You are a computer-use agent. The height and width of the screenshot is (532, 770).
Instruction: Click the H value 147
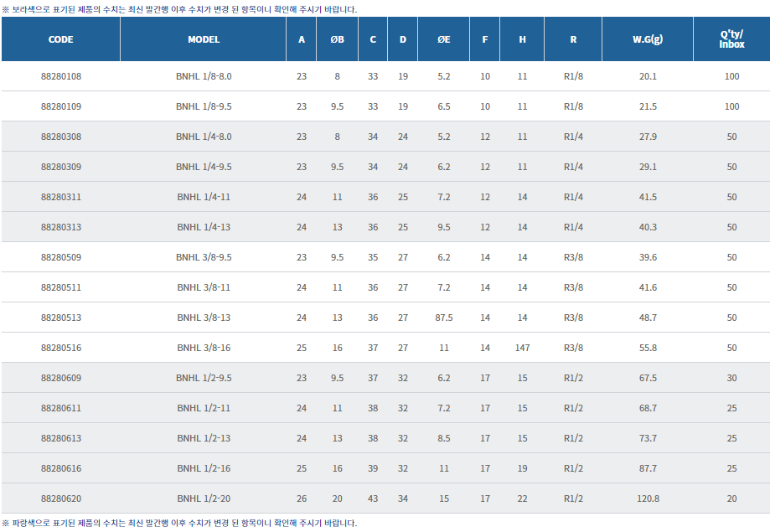(x=522, y=348)
